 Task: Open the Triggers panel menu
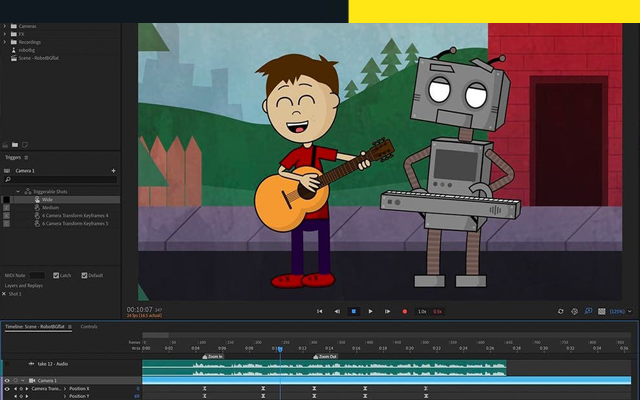tap(26, 157)
